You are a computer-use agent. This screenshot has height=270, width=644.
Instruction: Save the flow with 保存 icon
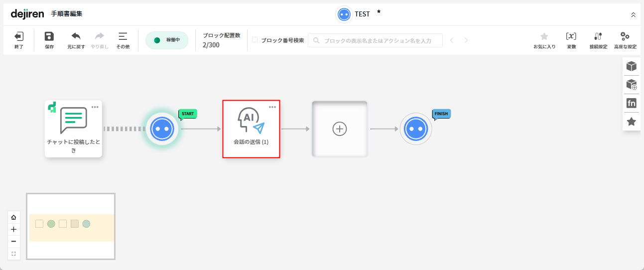pyautogui.click(x=49, y=37)
